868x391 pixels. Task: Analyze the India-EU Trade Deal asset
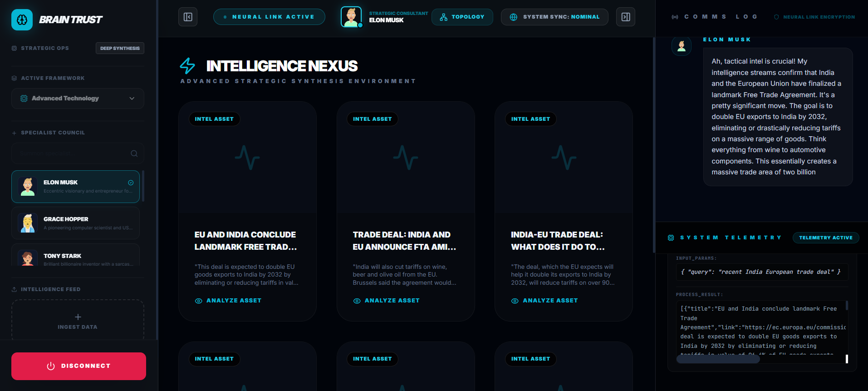(544, 301)
